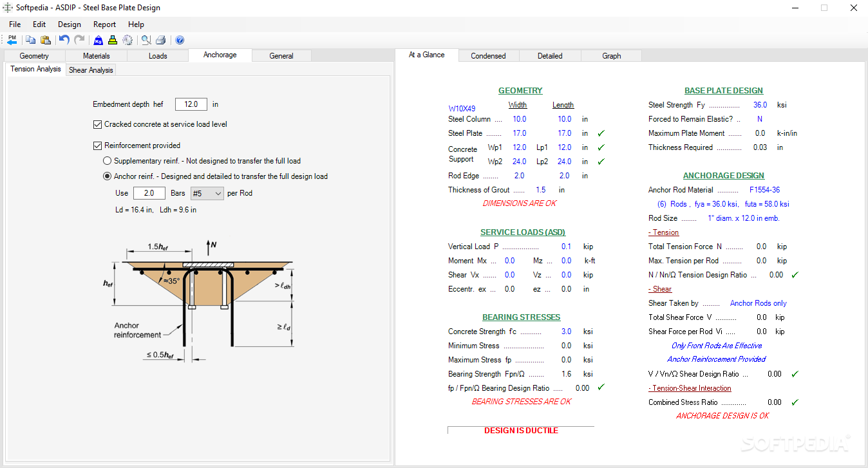Viewport: 868px width, 468px height.
Task: Switch to the Loads tab
Action: point(158,56)
